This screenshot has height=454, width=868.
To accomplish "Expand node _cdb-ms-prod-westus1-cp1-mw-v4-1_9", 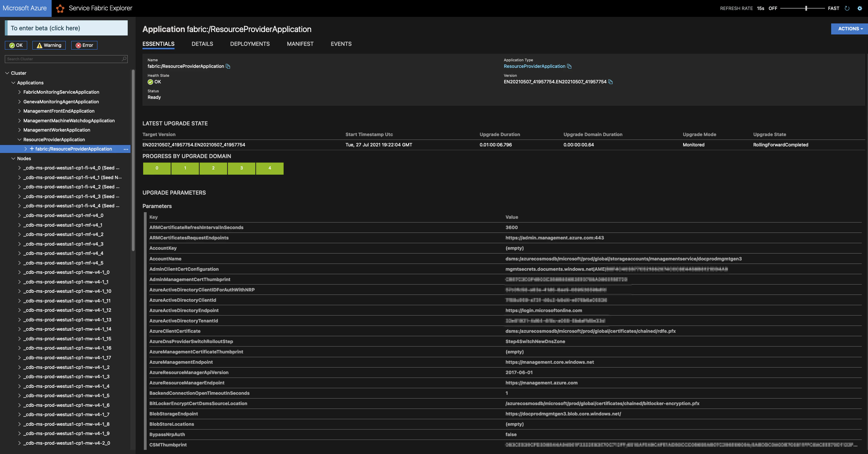I will tap(20, 433).
